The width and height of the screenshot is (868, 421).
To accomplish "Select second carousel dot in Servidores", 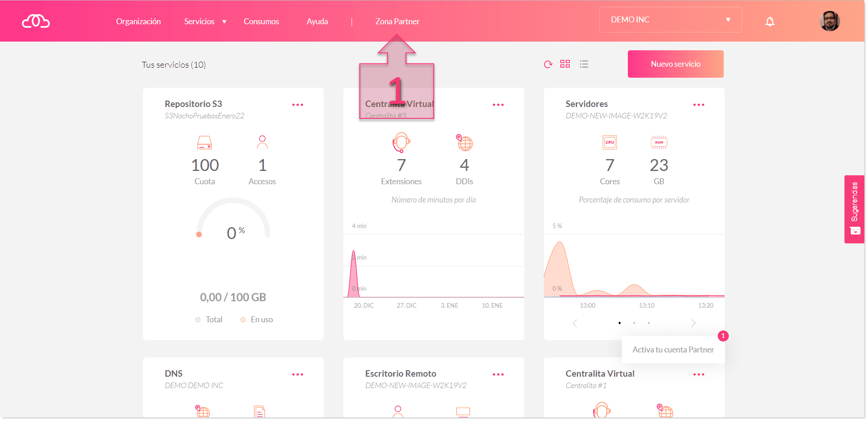I will [634, 323].
